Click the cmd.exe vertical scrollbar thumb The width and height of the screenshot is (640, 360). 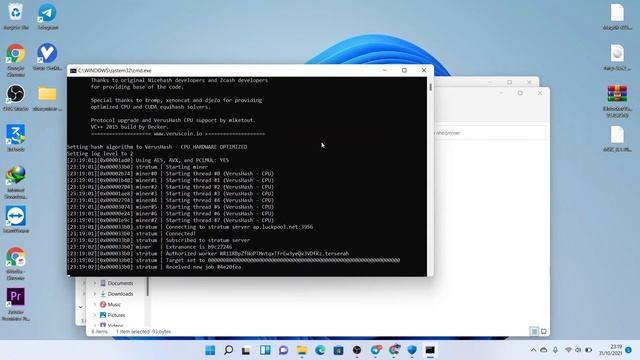(x=430, y=87)
